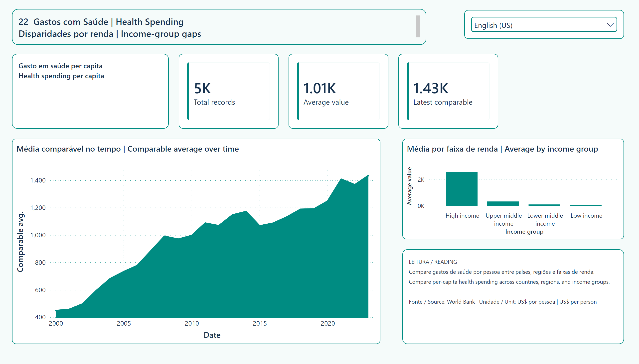This screenshot has width=639, height=364.
Task: Click the 'Date' x-axis title
Action: pyautogui.click(x=212, y=335)
